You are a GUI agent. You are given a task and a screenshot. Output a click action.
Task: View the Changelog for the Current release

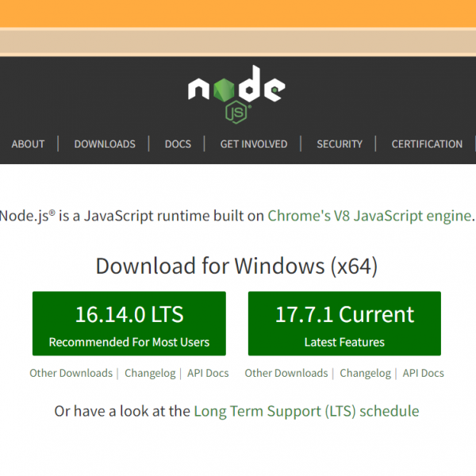tap(365, 373)
